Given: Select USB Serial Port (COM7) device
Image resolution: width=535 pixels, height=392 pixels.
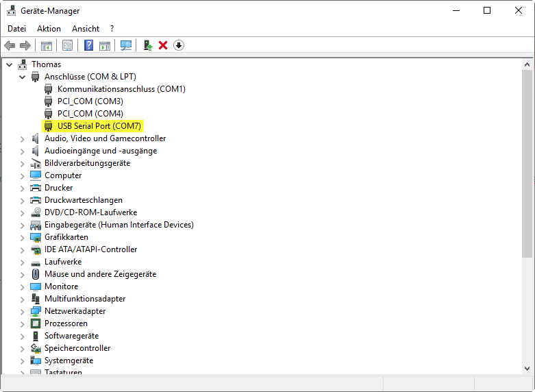Looking at the screenshot, I should click(99, 126).
